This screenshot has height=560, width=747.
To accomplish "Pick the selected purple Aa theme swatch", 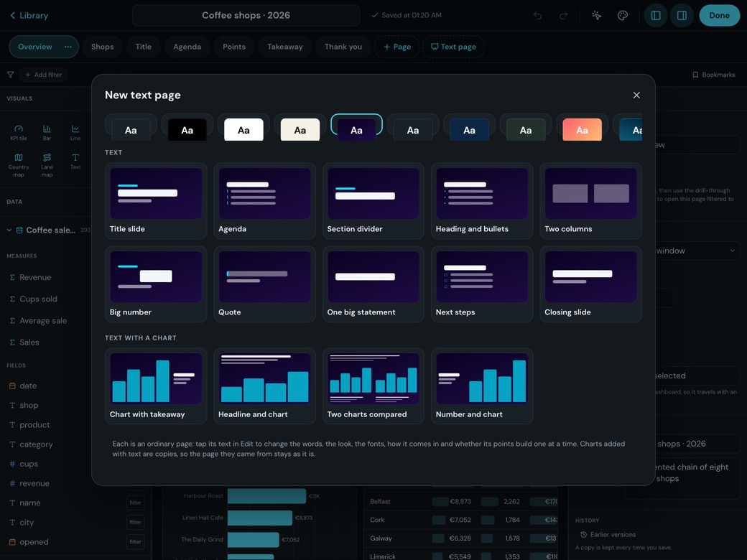I will coord(356,126).
